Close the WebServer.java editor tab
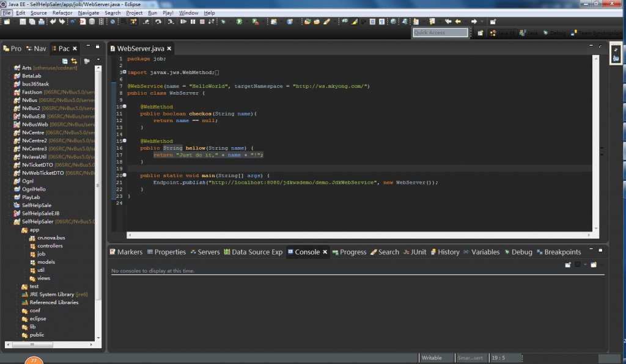This screenshot has height=364, width=626. (169, 49)
